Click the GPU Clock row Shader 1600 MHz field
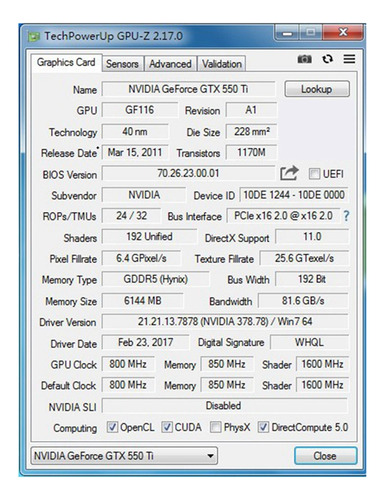Image resolution: width=384 pixels, height=500 pixels. click(x=322, y=364)
